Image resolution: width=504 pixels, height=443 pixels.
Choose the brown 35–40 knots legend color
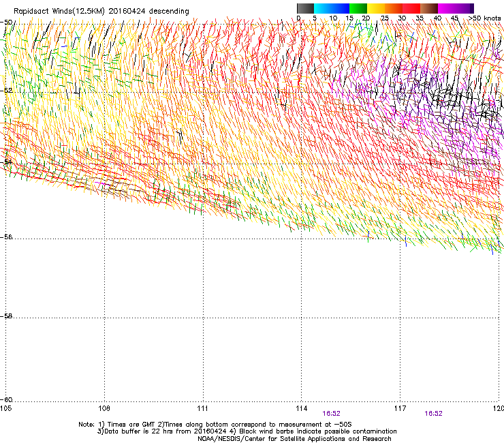tap(429, 8)
